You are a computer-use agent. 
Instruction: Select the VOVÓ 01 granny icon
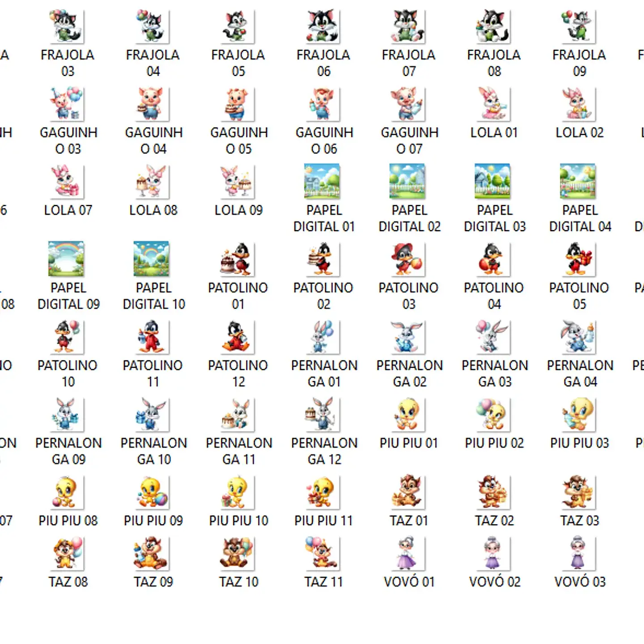(x=409, y=553)
